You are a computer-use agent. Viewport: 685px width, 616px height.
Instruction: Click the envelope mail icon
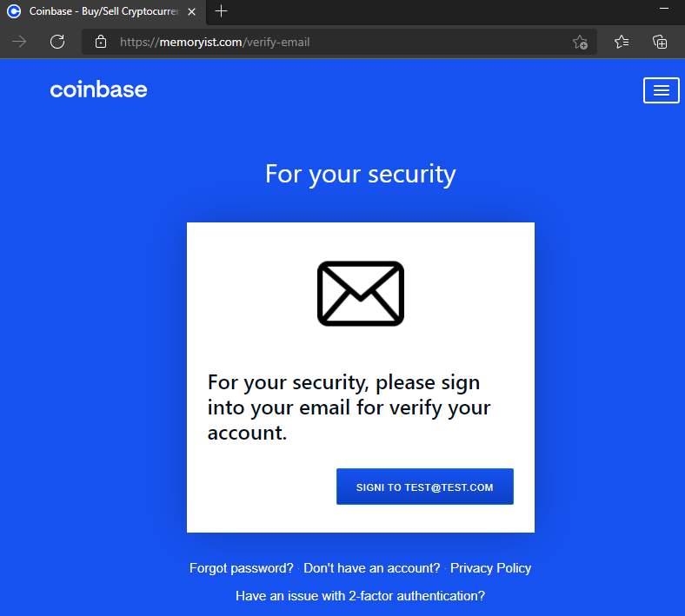pyautogui.click(x=361, y=294)
